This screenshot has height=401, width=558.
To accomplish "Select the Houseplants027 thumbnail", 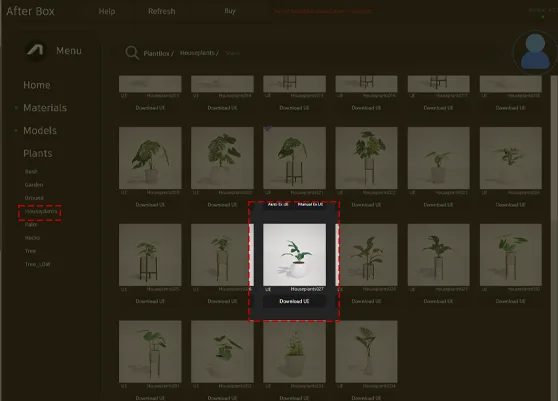I will 294,255.
